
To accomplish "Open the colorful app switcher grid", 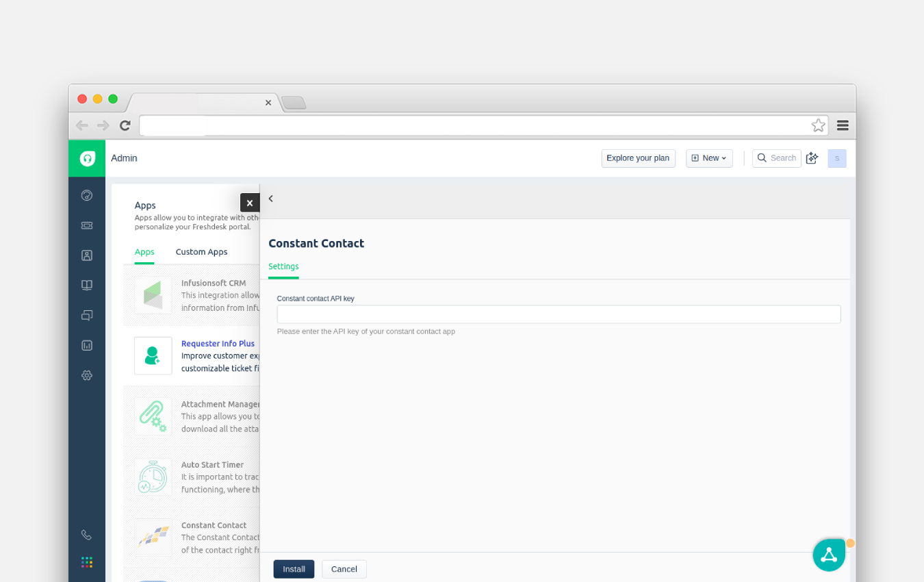I will click(x=87, y=562).
